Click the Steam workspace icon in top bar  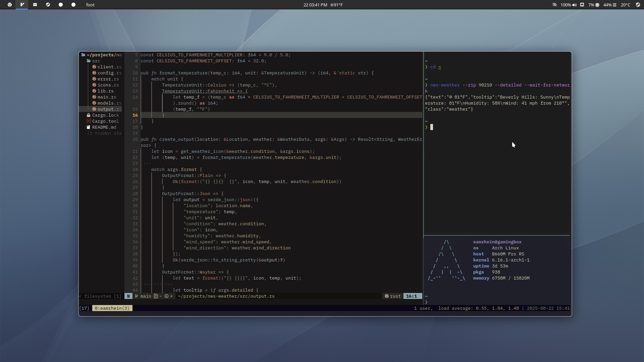pyautogui.click(x=48, y=5)
